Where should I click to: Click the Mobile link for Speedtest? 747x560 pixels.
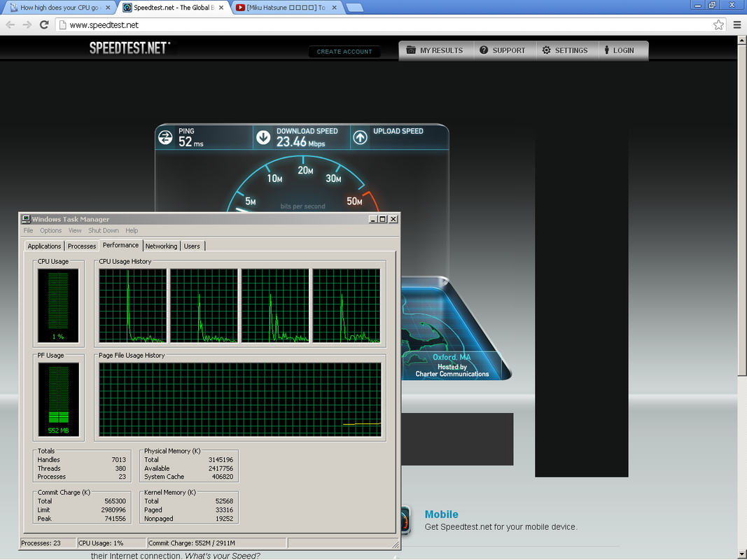(x=441, y=514)
